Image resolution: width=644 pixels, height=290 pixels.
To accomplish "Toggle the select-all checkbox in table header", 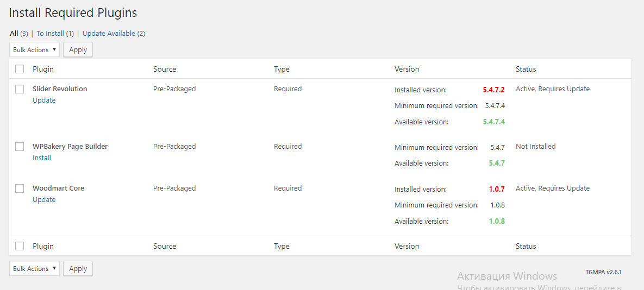I will point(20,69).
